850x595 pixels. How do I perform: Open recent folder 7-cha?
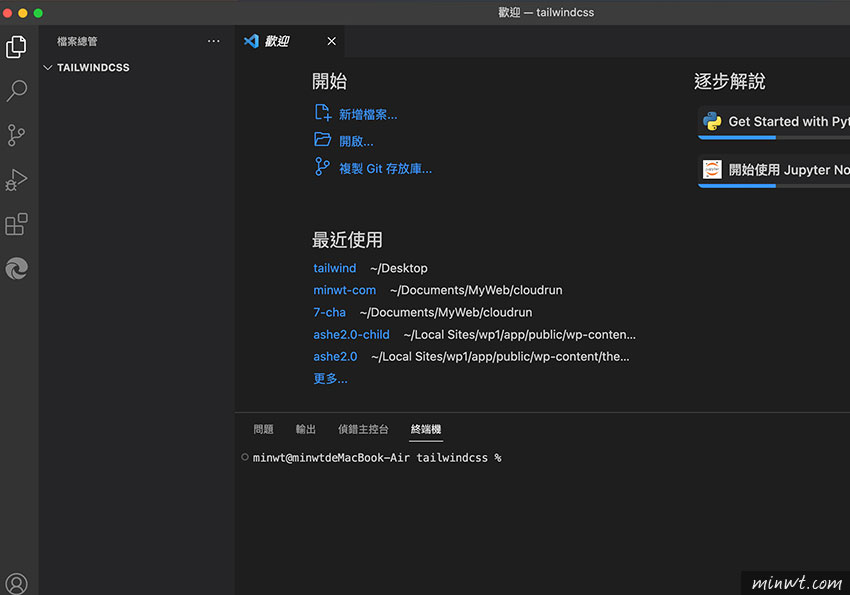(329, 312)
